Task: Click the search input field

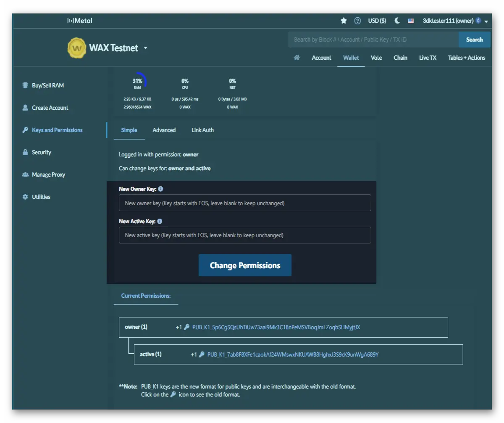Action: pos(373,40)
